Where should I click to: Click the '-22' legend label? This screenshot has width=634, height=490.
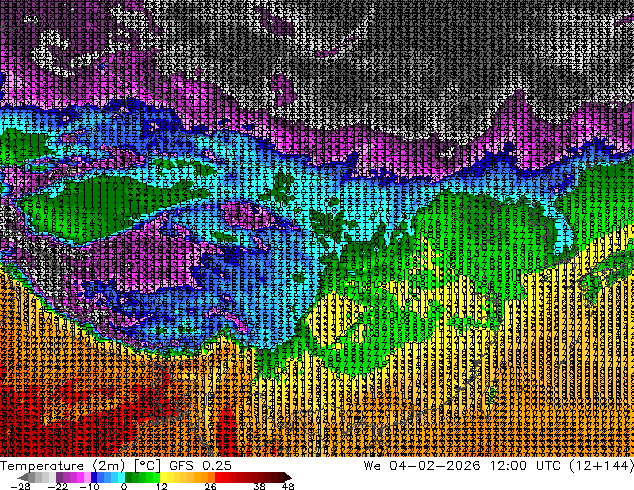coord(58,486)
